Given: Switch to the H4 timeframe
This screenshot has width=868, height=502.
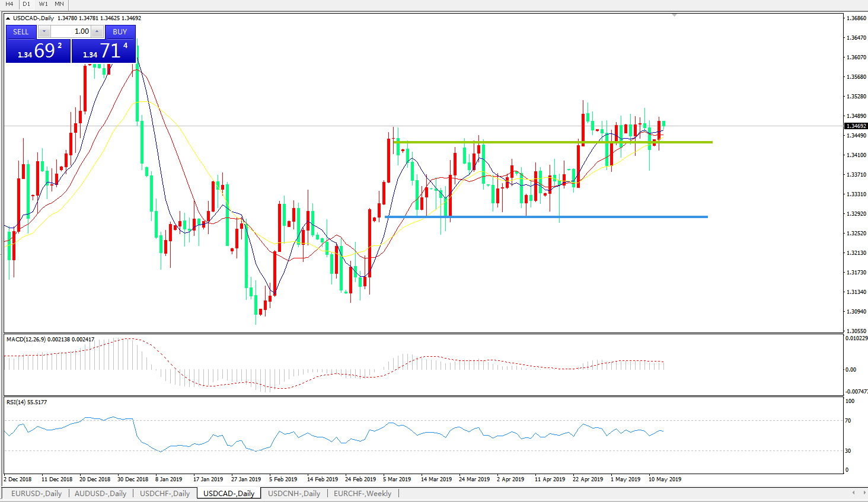Looking at the screenshot, I should 9,4.
